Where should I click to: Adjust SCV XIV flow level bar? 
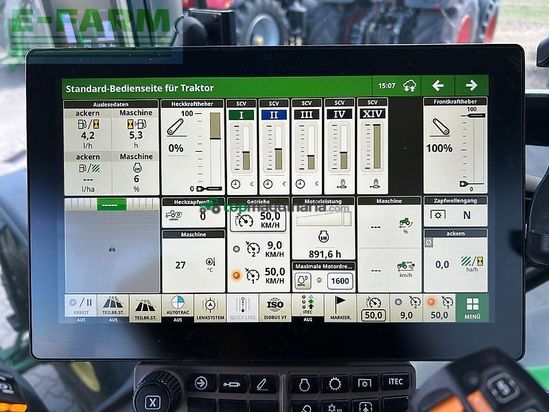(377, 146)
